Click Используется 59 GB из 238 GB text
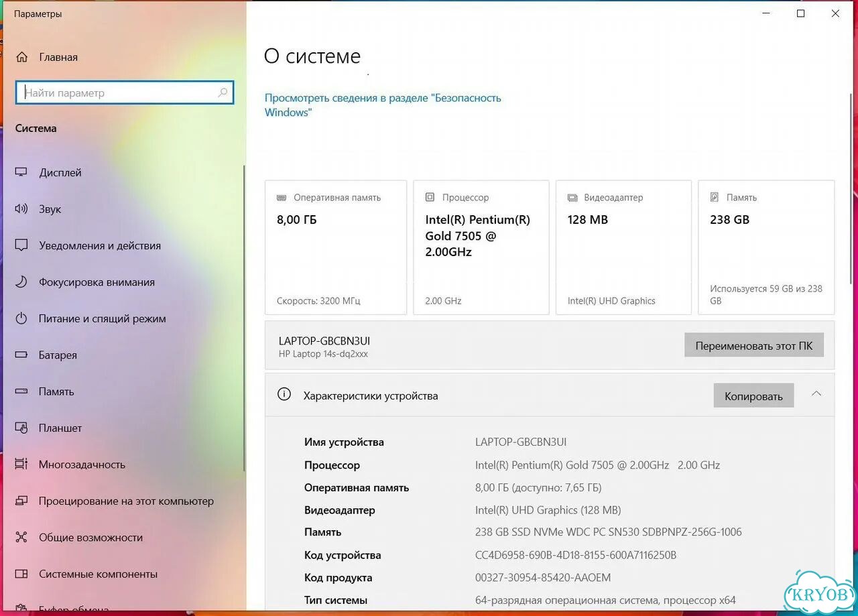The image size is (858, 616). [766, 294]
